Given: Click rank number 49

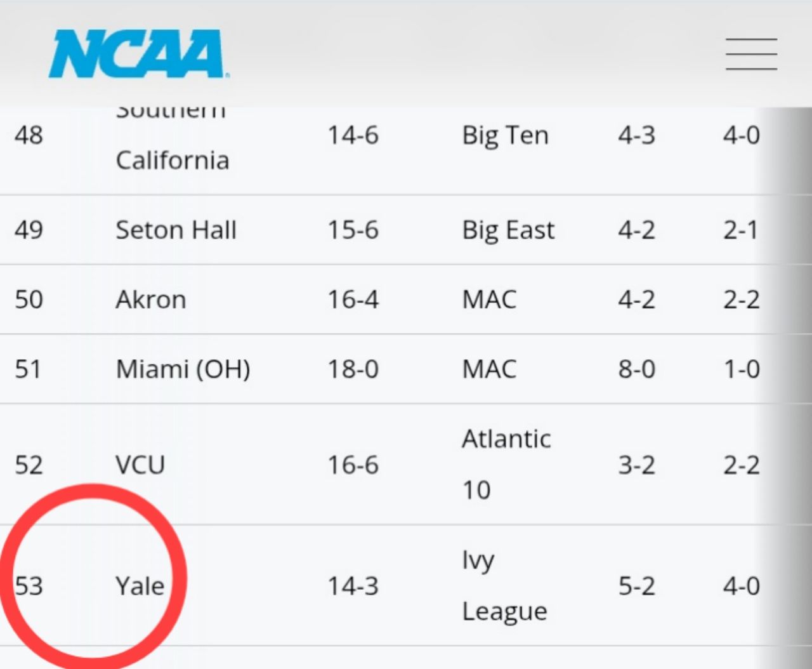Looking at the screenshot, I should click(x=29, y=230).
